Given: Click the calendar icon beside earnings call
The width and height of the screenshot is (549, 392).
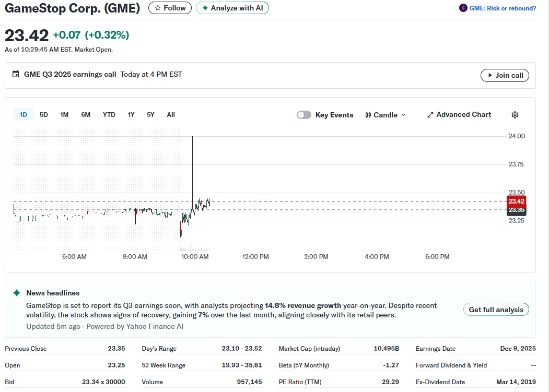Looking at the screenshot, I should (x=16, y=74).
